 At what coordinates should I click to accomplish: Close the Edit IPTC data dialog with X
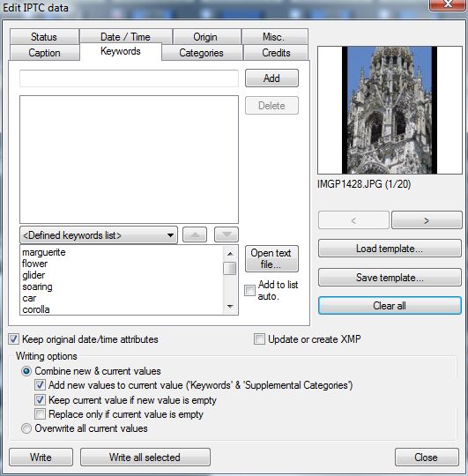coord(448,4)
